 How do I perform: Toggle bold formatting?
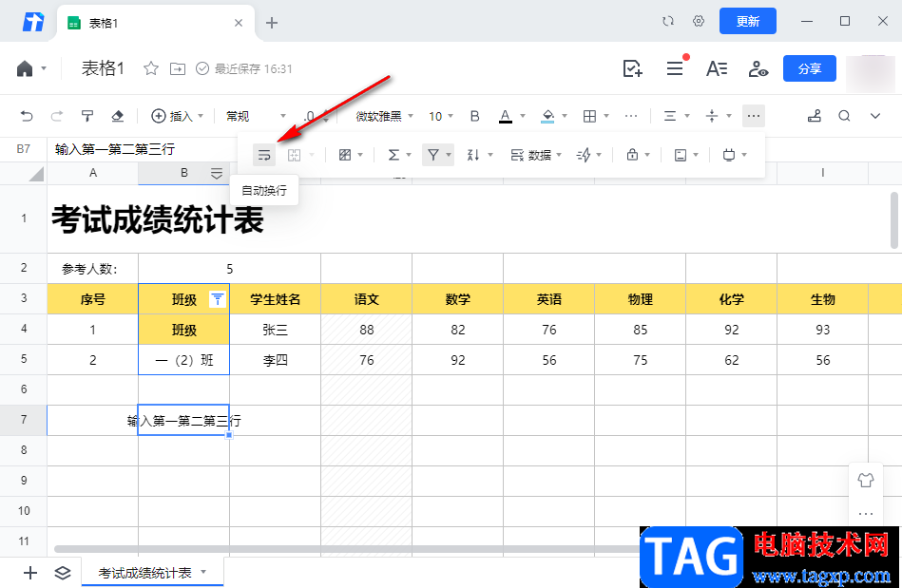pos(474,116)
